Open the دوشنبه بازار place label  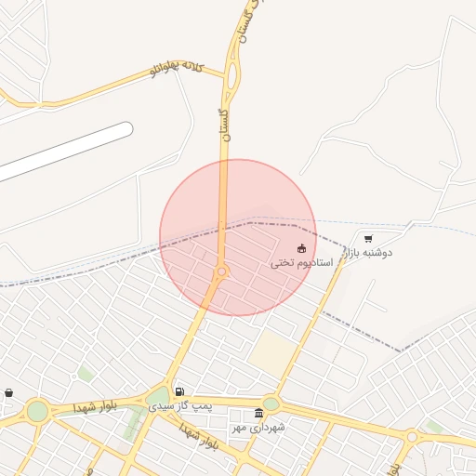pos(368,253)
